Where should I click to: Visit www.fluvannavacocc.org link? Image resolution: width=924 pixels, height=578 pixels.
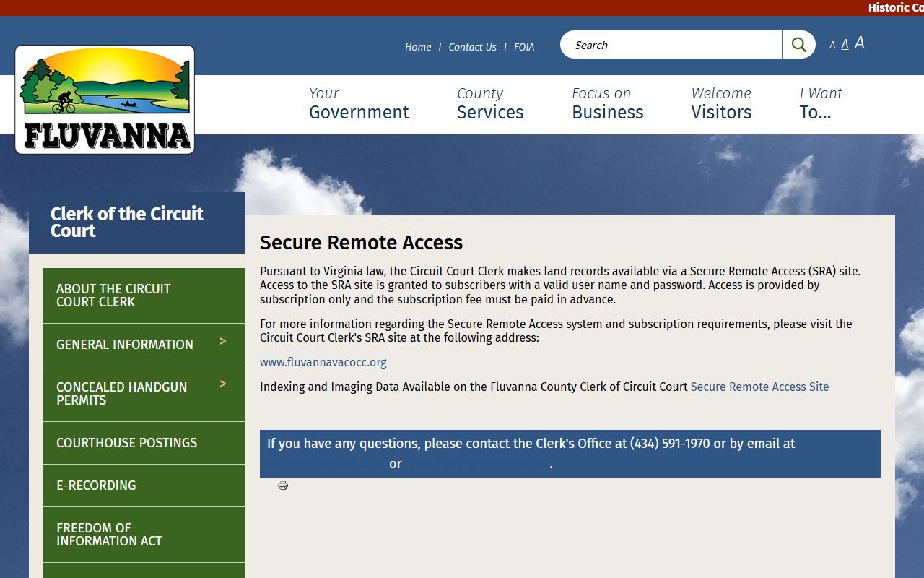tap(323, 362)
